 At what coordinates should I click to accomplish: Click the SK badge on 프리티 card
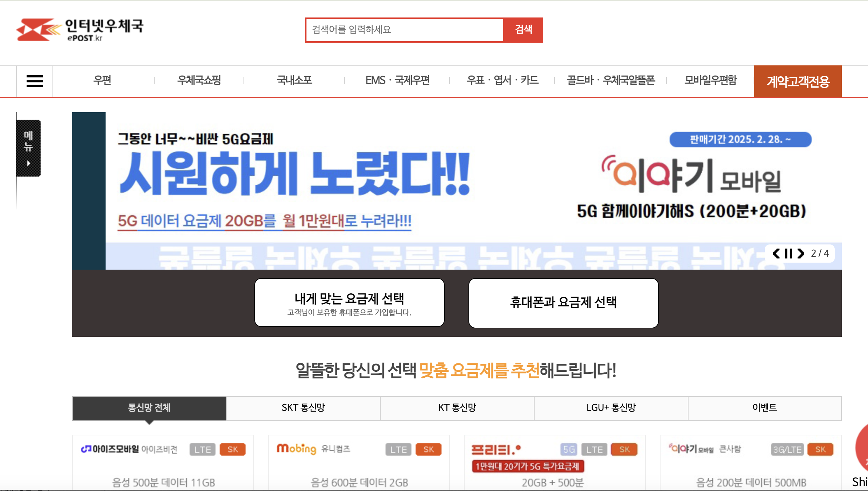624,450
